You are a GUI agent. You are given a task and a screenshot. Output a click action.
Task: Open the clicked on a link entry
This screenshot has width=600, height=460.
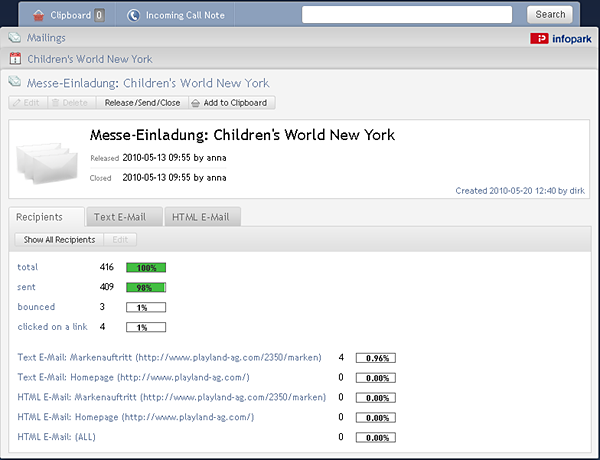[x=52, y=327]
